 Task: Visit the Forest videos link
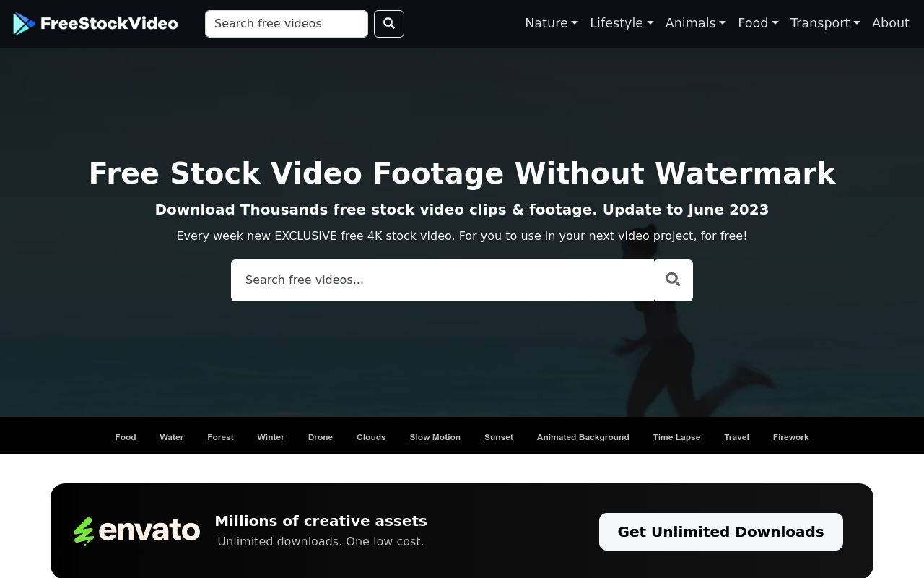click(220, 436)
